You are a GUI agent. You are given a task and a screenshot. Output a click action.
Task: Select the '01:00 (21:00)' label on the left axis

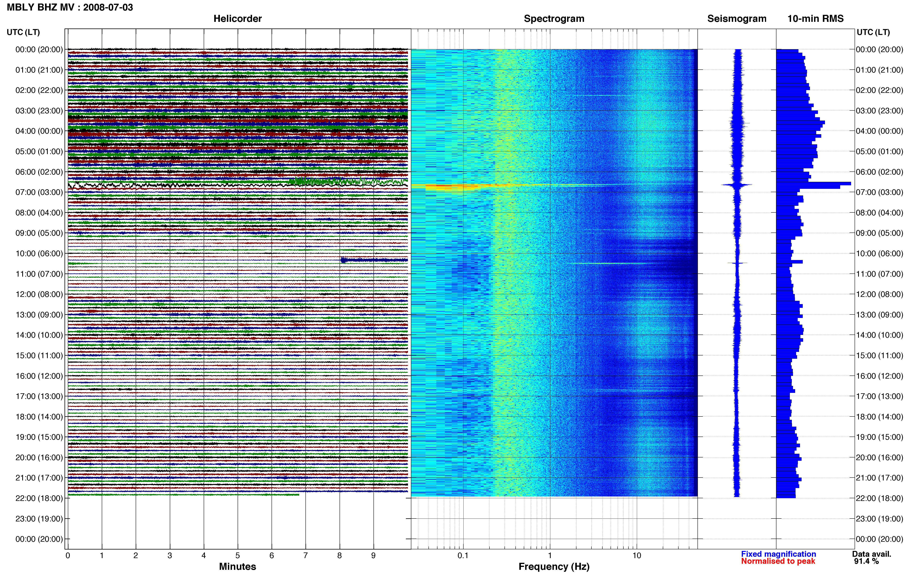coord(39,70)
